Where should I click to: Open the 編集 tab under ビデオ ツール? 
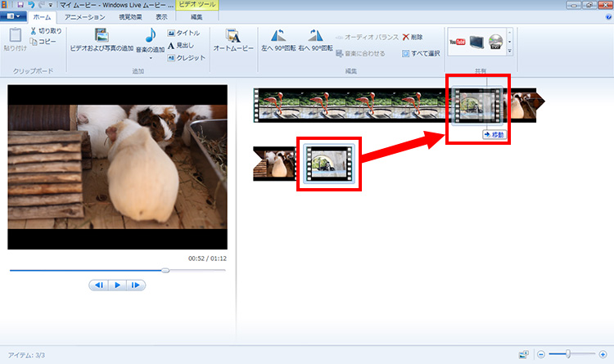196,17
